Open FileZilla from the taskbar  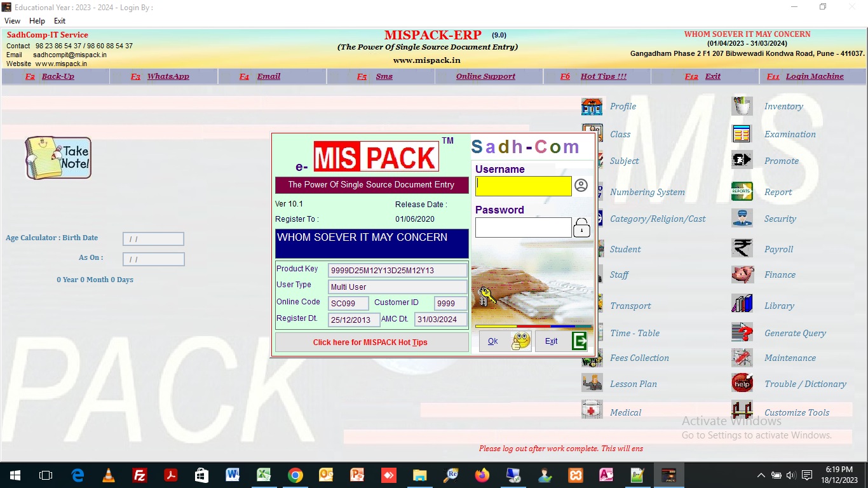(x=139, y=475)
